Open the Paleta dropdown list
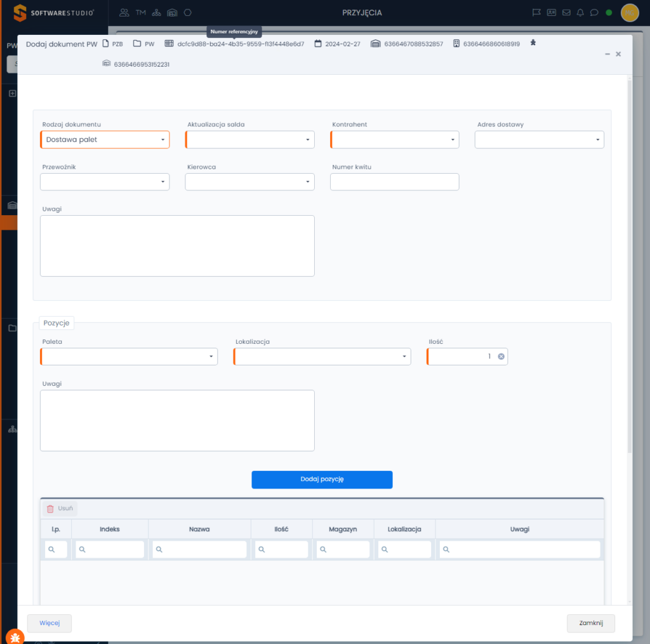 129,357
